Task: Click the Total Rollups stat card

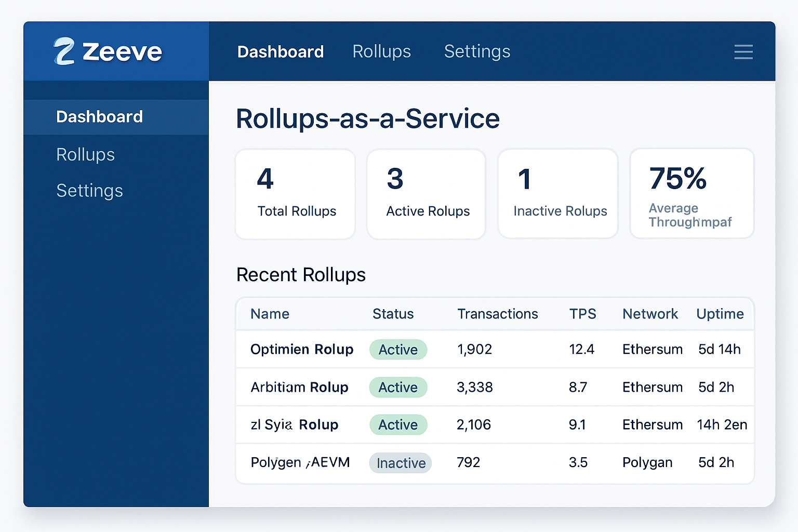Action: [295, 193]
